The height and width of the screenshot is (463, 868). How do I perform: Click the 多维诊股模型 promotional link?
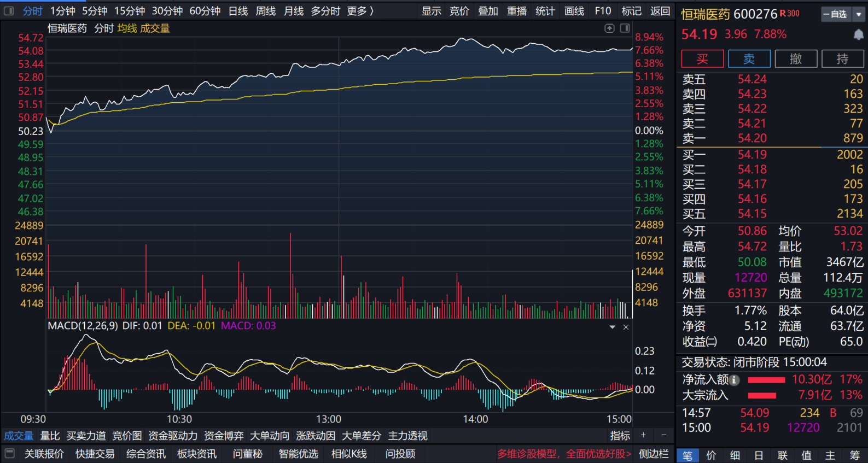coord(564,454)
